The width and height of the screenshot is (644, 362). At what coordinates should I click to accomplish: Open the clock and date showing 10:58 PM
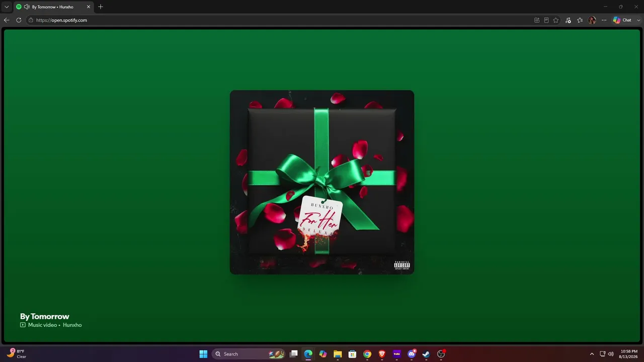pos(629,354)
